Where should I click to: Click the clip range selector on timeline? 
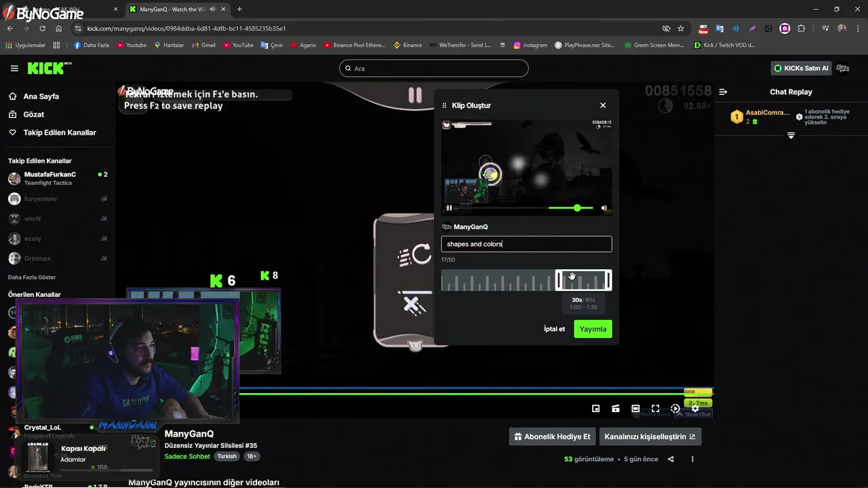[x=583, y=280]
